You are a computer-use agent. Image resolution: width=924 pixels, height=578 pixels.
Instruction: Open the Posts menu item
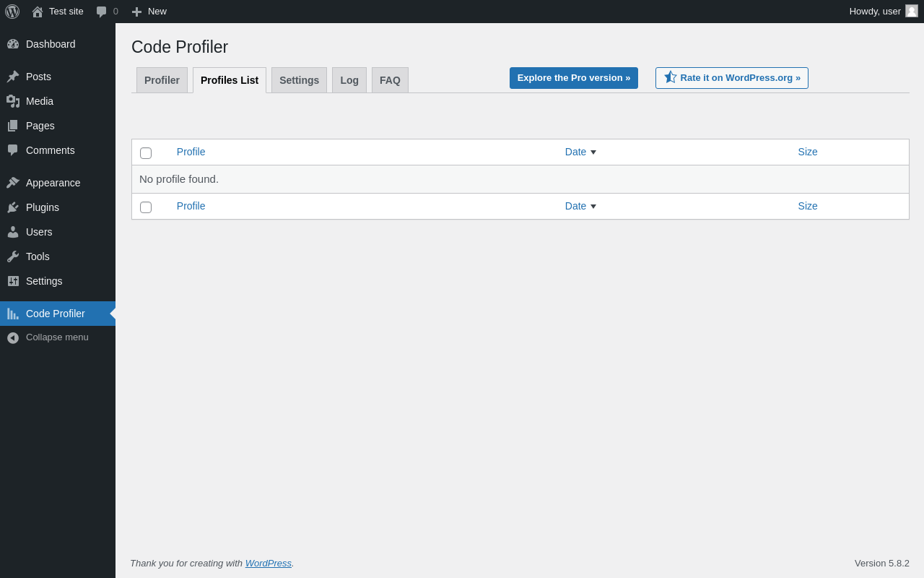(x=58, y=77)
